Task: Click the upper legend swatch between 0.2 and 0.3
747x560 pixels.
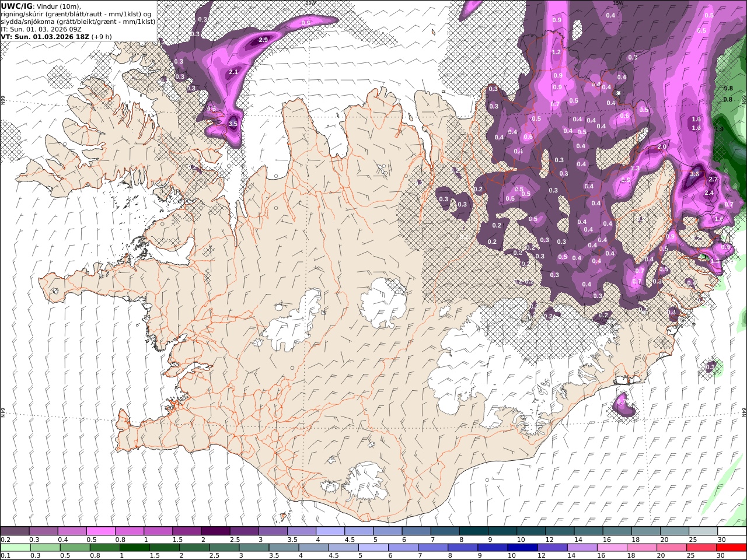Action: point(15,531)
